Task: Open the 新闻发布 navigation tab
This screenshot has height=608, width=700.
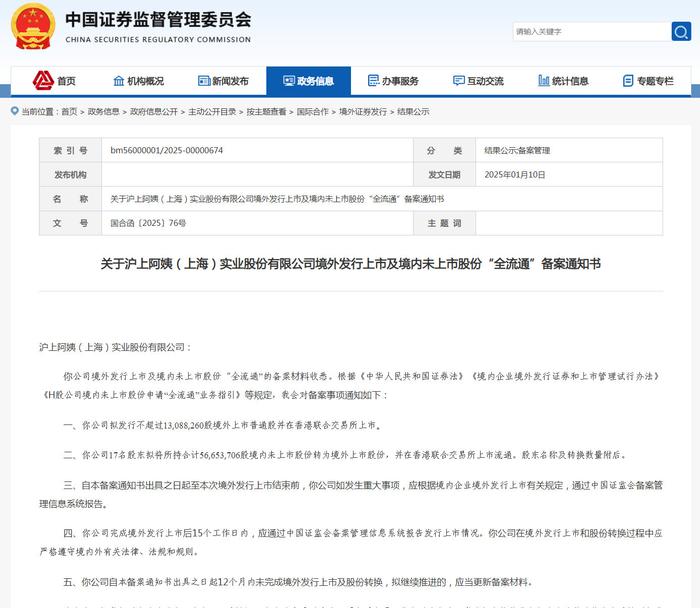Action: pyautogui.click(x=230, y=81)
